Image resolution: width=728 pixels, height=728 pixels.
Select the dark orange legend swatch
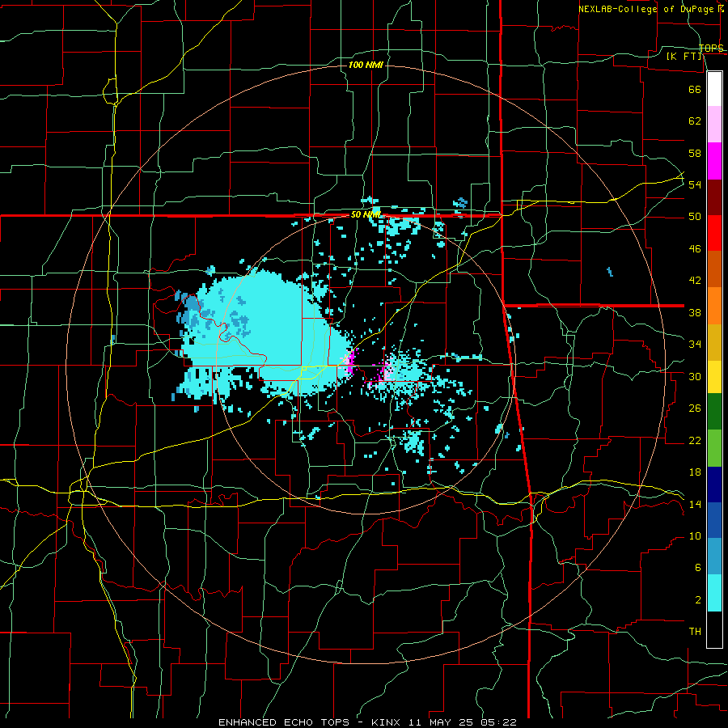click(714, 269)
